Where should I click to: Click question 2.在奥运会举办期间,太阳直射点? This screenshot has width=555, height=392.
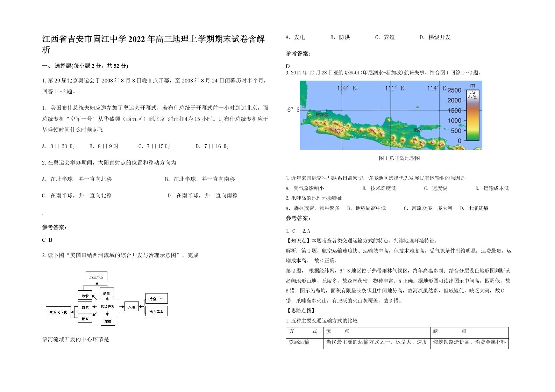click(109, 163)
